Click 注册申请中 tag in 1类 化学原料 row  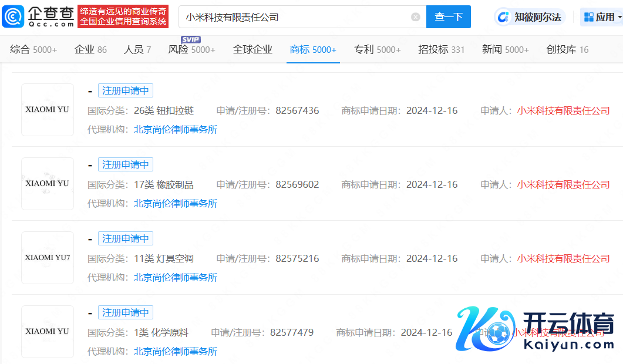(x=125, y=312)
